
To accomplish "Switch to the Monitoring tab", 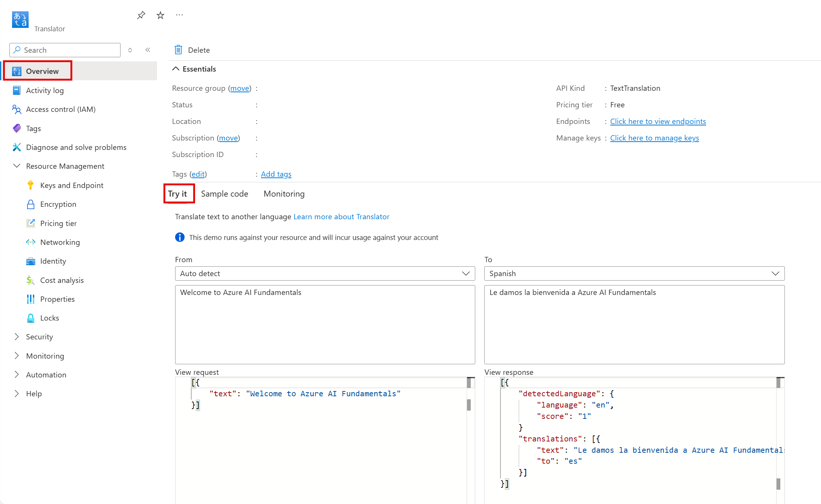I will coord(284,194).
